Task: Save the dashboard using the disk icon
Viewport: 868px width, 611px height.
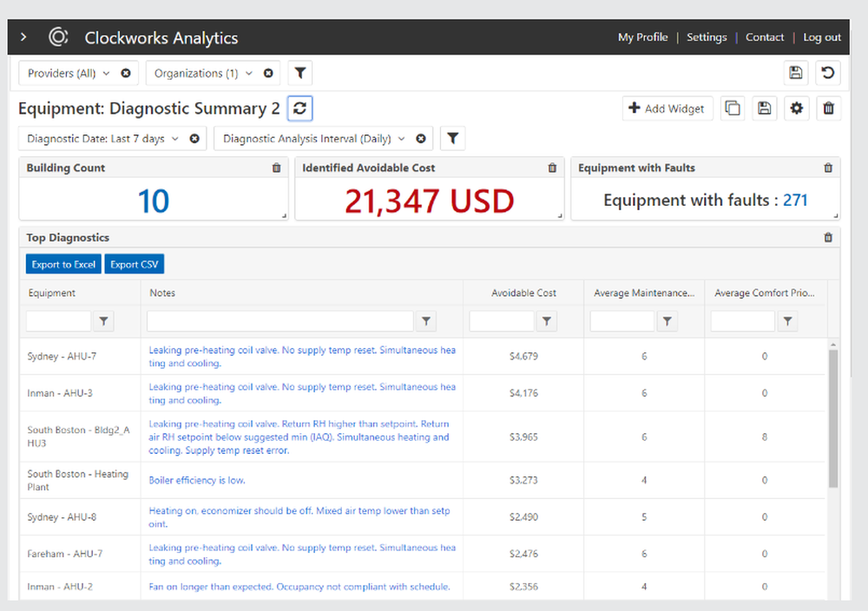Action: pos(765,108)
